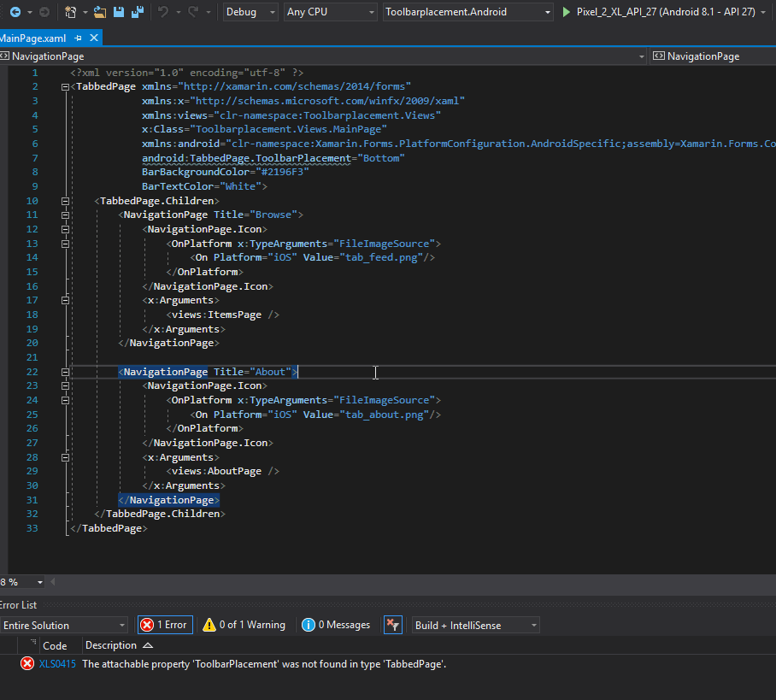Click tab_feed.png value on line 14
This screenshot has height=700, width=776.
381,257
